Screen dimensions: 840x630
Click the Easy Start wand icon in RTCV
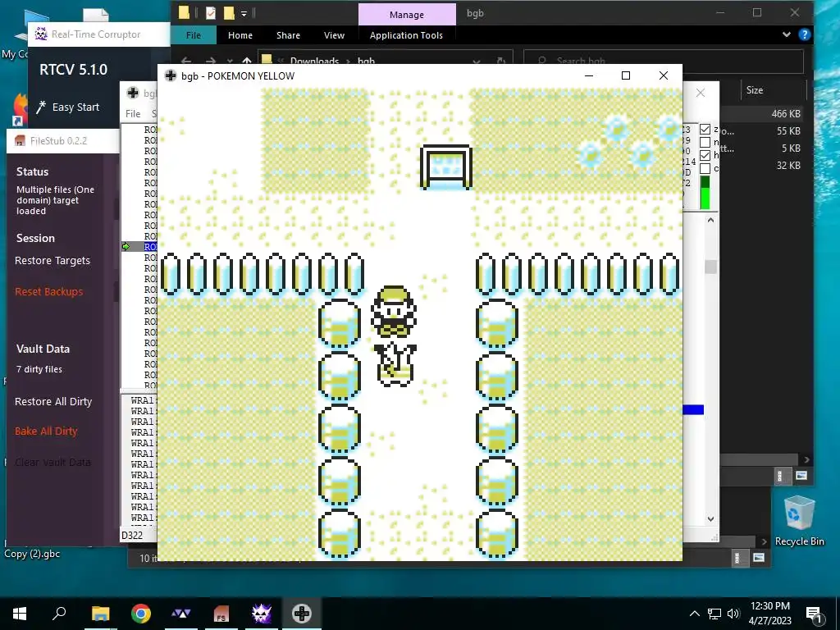(x=41, y=107)
